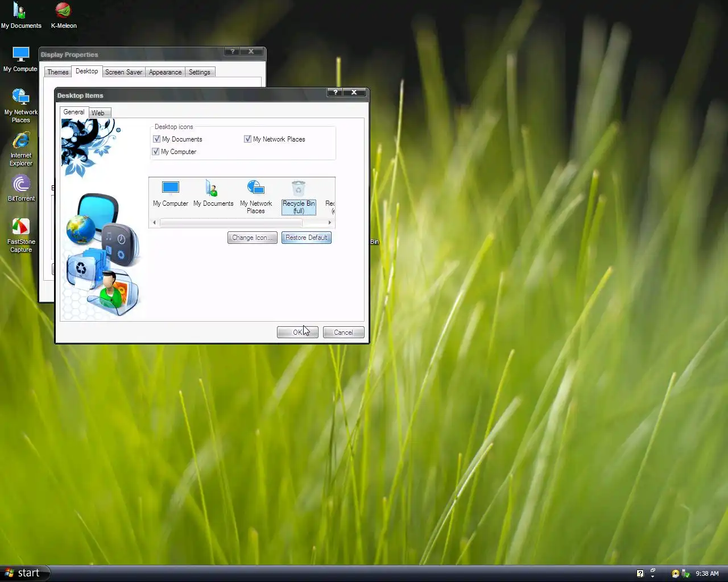Select the General tab in Desktop Items
The height and width of the screenshot is (582, 728).
[x=74, y=112]
